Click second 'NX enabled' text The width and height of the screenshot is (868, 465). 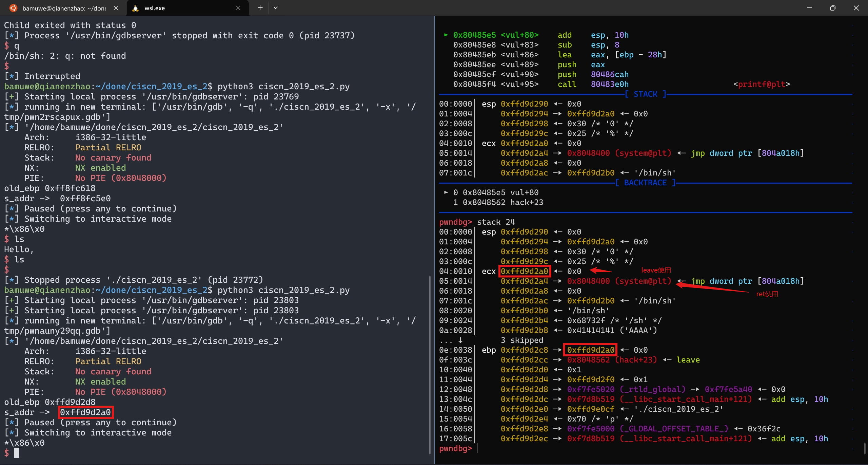pyautogui.click(x=100, y=382)
